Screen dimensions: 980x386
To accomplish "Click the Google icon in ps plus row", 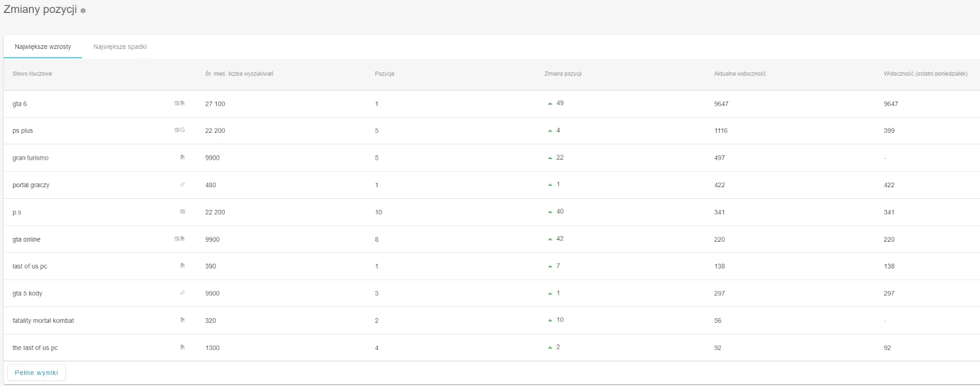I will [183, 130].
